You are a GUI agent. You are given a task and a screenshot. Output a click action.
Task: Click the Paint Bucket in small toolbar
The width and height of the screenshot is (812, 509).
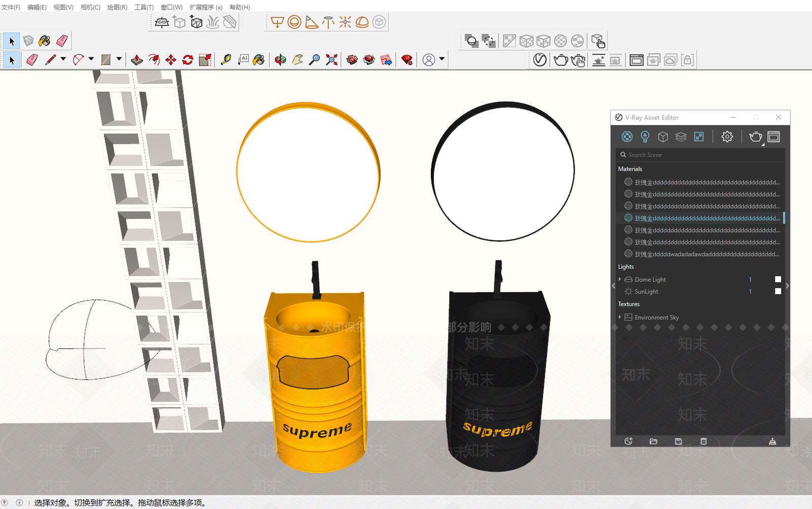(45, 41)
